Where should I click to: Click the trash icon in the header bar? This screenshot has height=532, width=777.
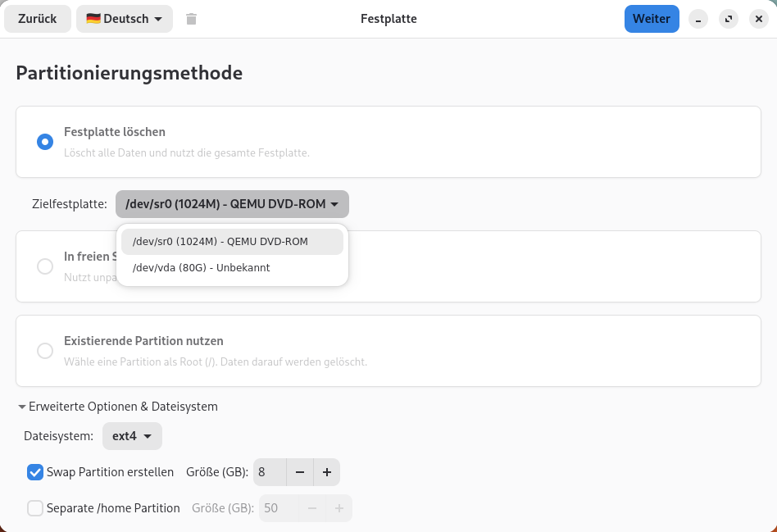pos(191,19)
